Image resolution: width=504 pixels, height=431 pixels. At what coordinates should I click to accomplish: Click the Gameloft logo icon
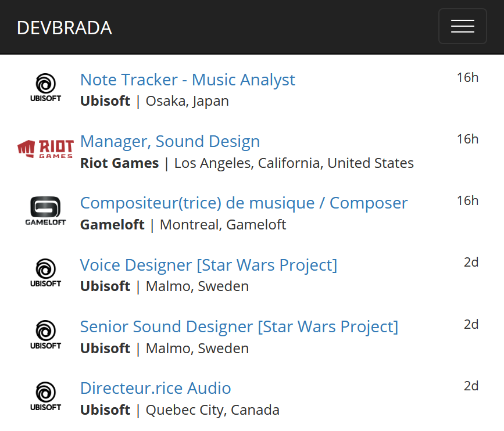pos(45,211)
